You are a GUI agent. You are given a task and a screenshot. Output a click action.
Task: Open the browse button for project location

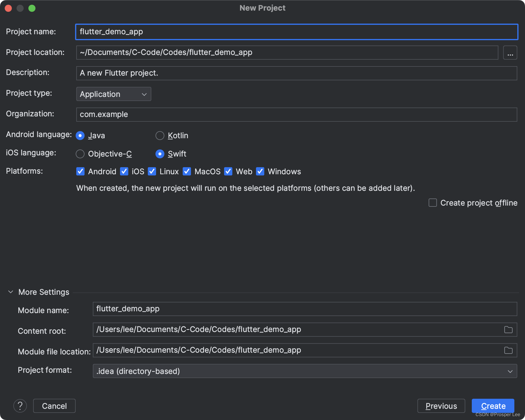510,53
